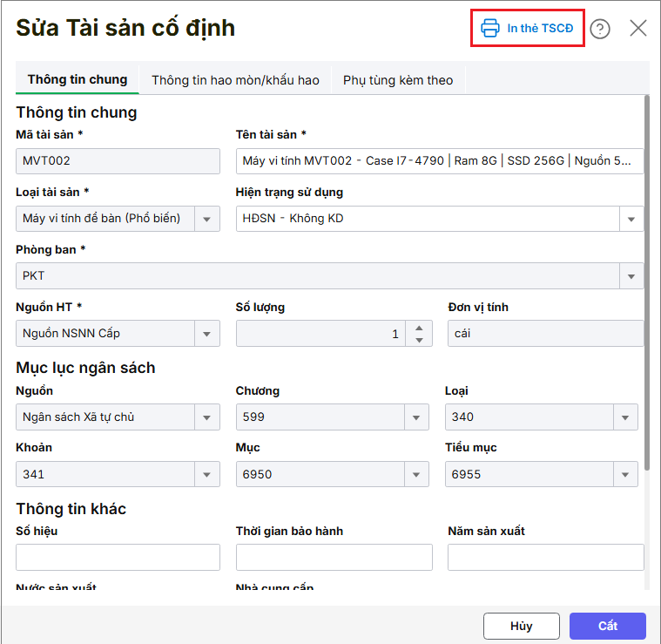Click the In thẻ TSCĐ text link
Screen dimensions: 661x644
(x=540, y=28)
